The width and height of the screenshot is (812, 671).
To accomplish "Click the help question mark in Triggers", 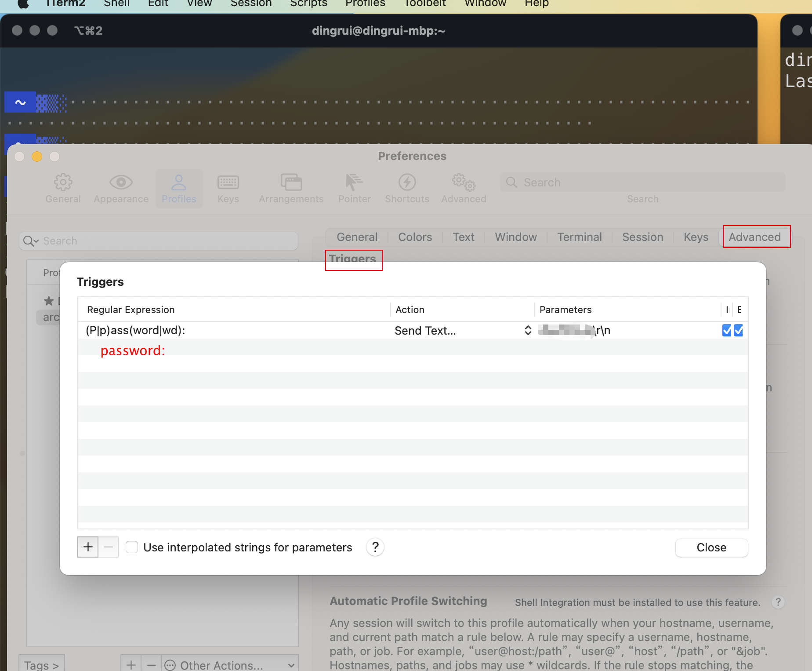I will coord(375,547).
